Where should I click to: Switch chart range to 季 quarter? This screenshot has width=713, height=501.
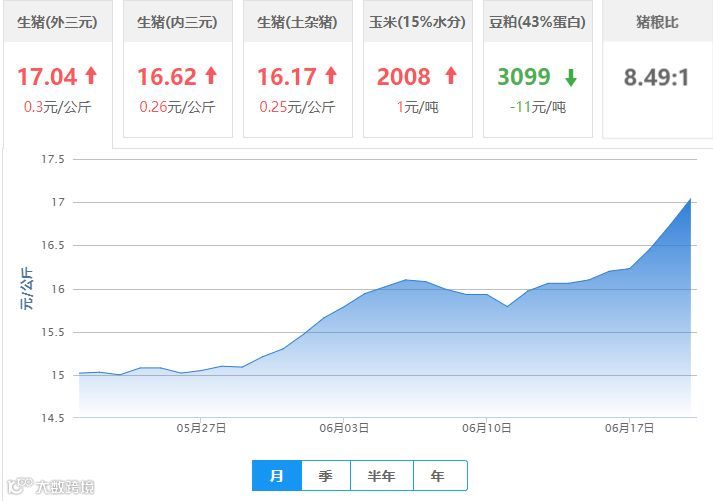pyautogui.click(x=326, y=476)
